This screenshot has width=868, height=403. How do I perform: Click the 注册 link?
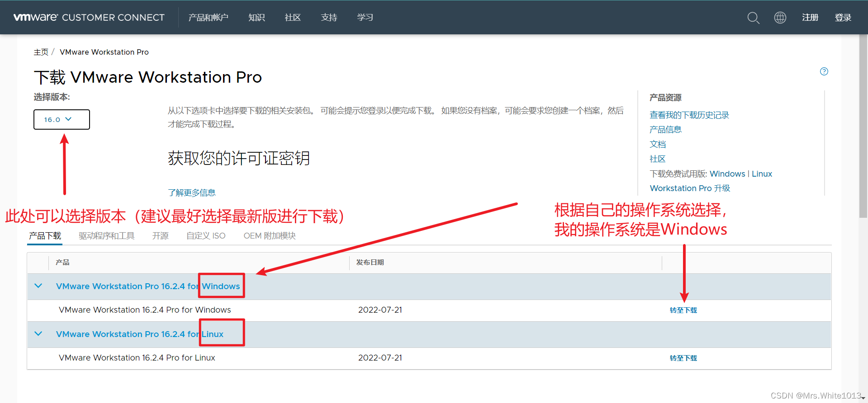[810, 18]
